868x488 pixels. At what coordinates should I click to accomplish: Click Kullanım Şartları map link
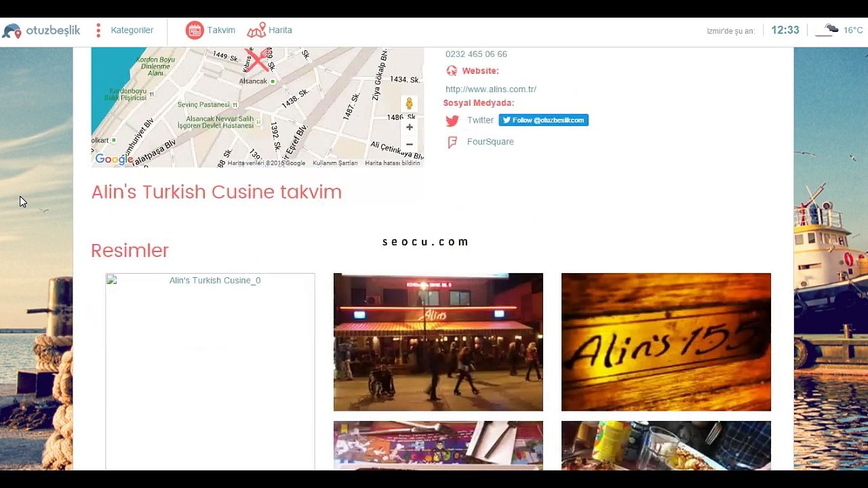pos(335,163)
